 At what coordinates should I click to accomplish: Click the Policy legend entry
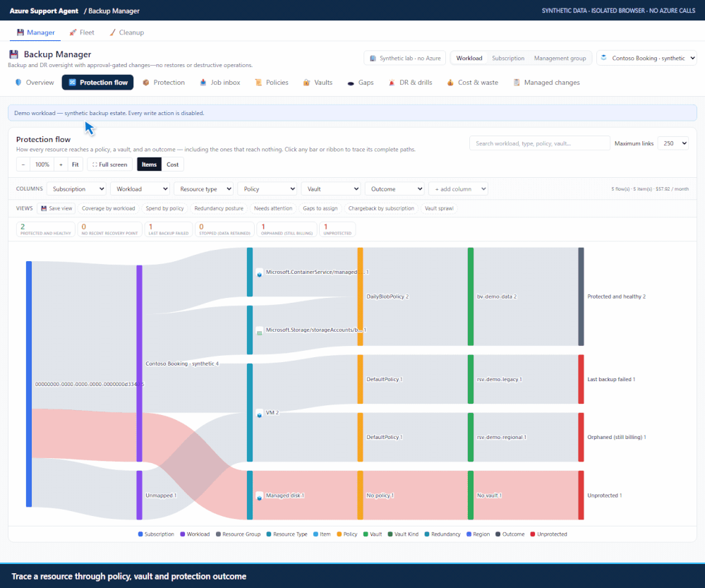(x=347, y=534)
